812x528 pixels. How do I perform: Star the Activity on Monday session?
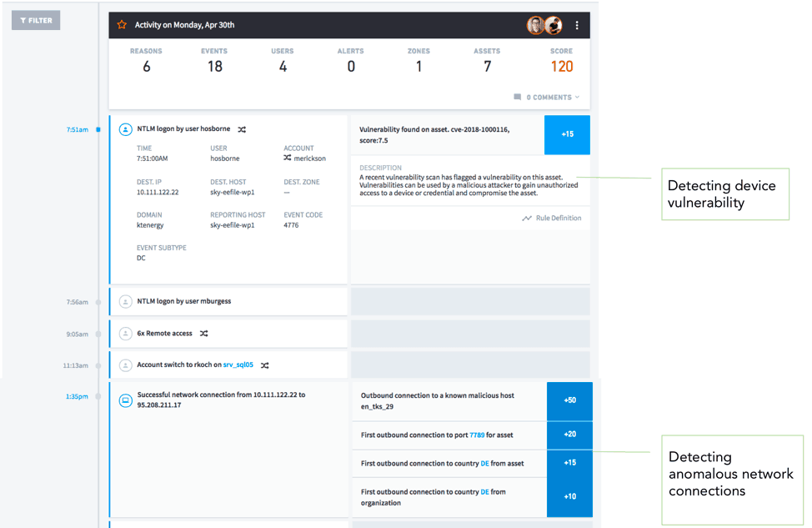(x=122, y=25)
